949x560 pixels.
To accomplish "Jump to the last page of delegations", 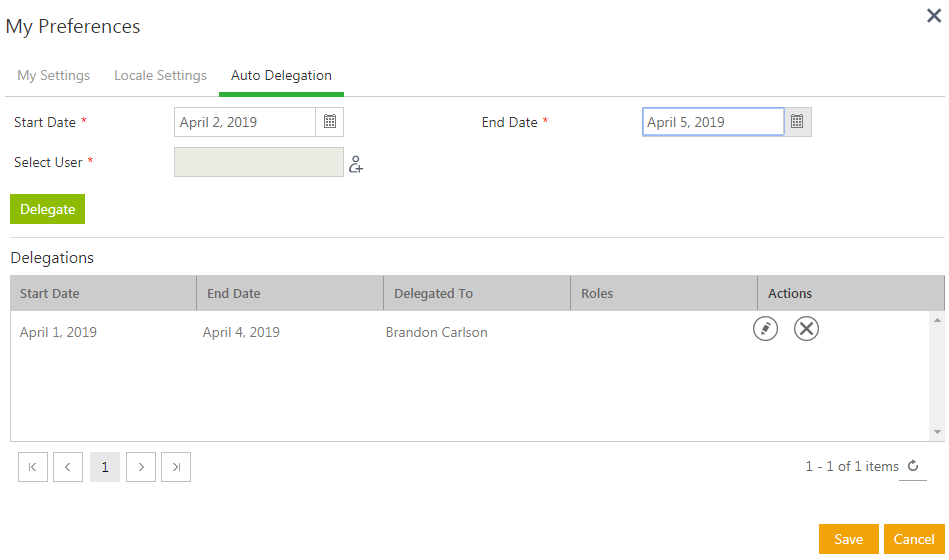I will (x=176, y=467).
